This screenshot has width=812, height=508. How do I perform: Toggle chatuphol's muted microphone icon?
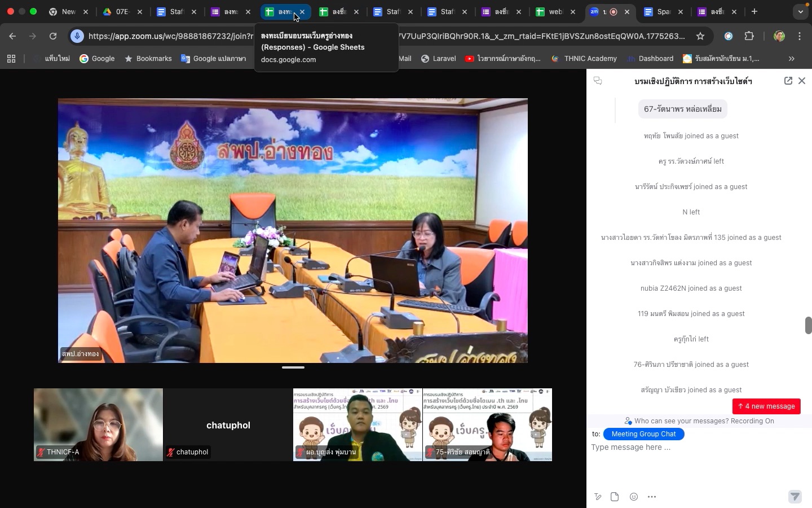click(x=170, y=452)
